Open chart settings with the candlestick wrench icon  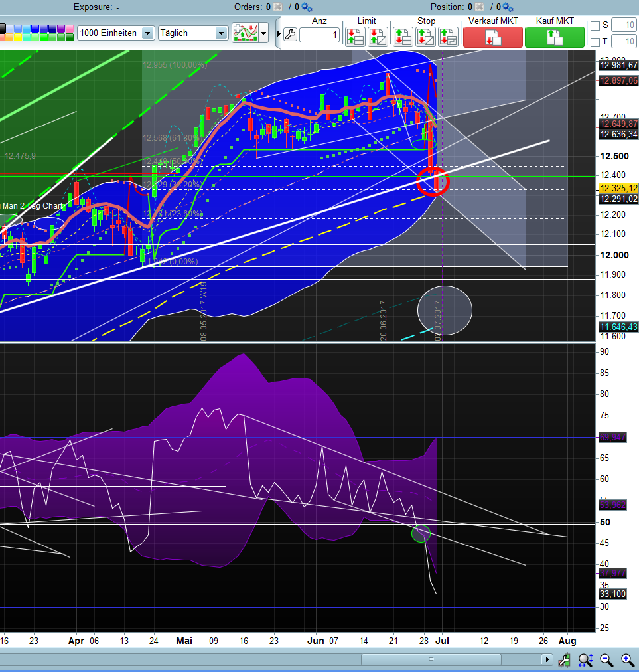(565, 659)
